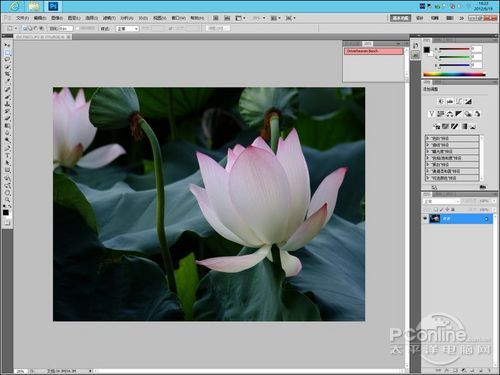This screenshot has height=375, width=500.
Task: Click the Refine Edge (调整边缘) button
Action: (x=218, y=29)
